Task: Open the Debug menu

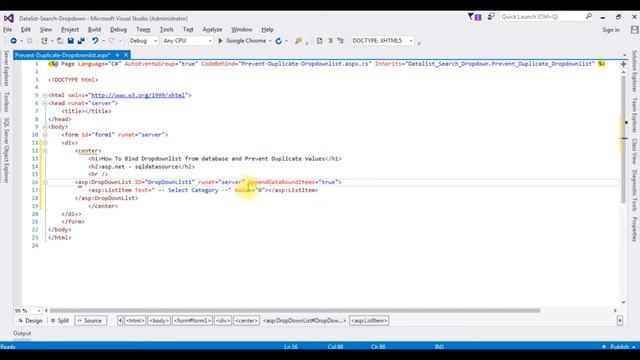Action: [118, 29]
